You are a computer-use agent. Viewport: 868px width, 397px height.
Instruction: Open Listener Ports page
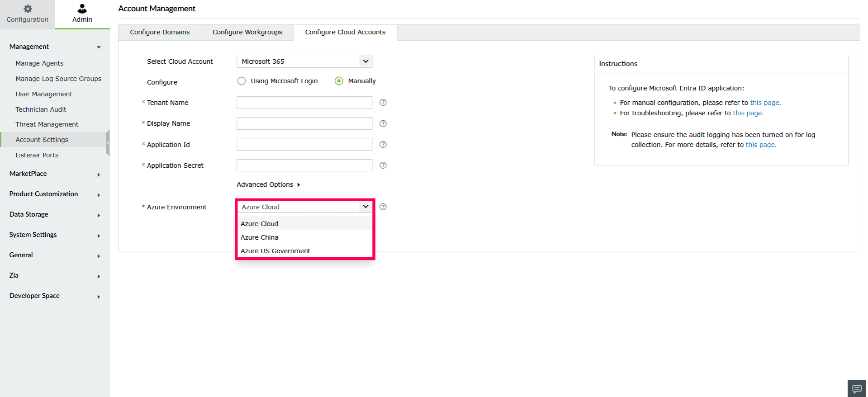click(x=37, y=155)
